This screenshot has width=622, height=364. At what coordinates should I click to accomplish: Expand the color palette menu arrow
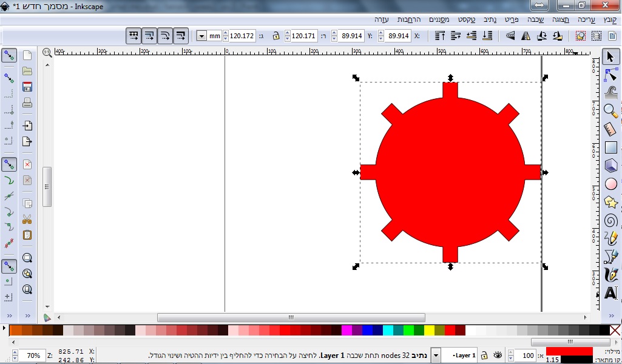pos(4,328)
